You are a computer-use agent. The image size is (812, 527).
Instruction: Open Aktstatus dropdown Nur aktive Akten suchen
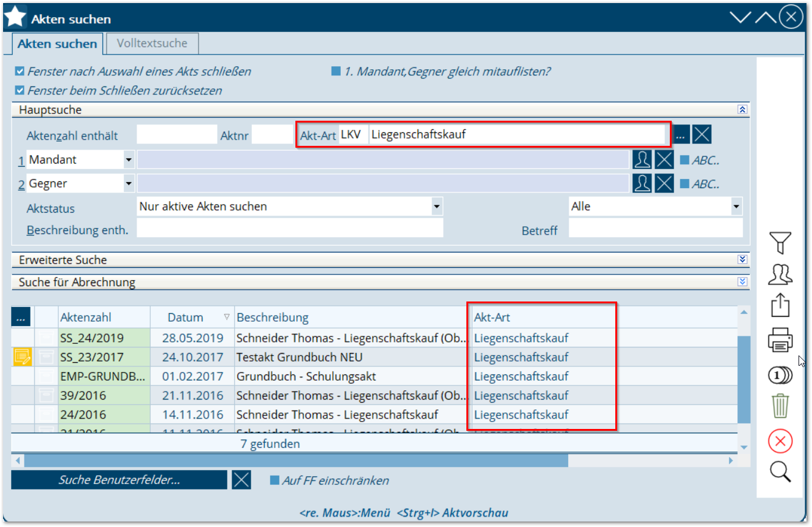click(436, 207)
